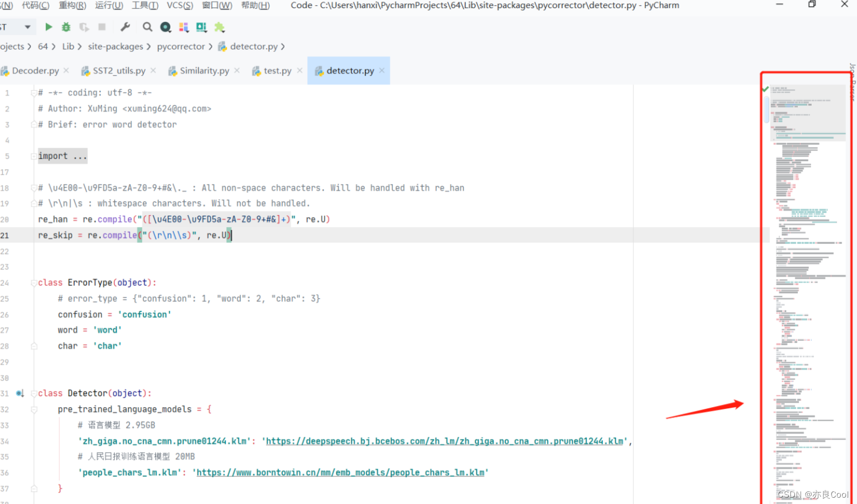Image resolution: width=857 pixels, height=504 pixels.
Task: Open settings via the wrench icon
Action: [x=126, y=27]
